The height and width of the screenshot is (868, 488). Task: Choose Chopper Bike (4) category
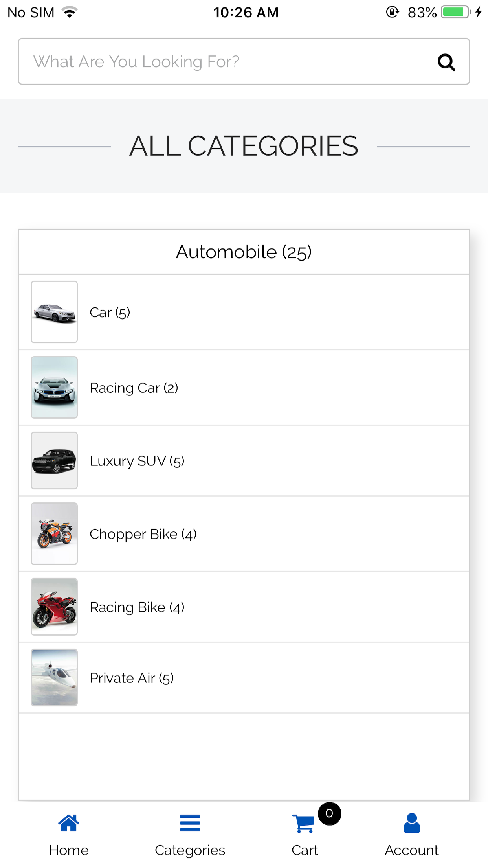pos(143,534)
